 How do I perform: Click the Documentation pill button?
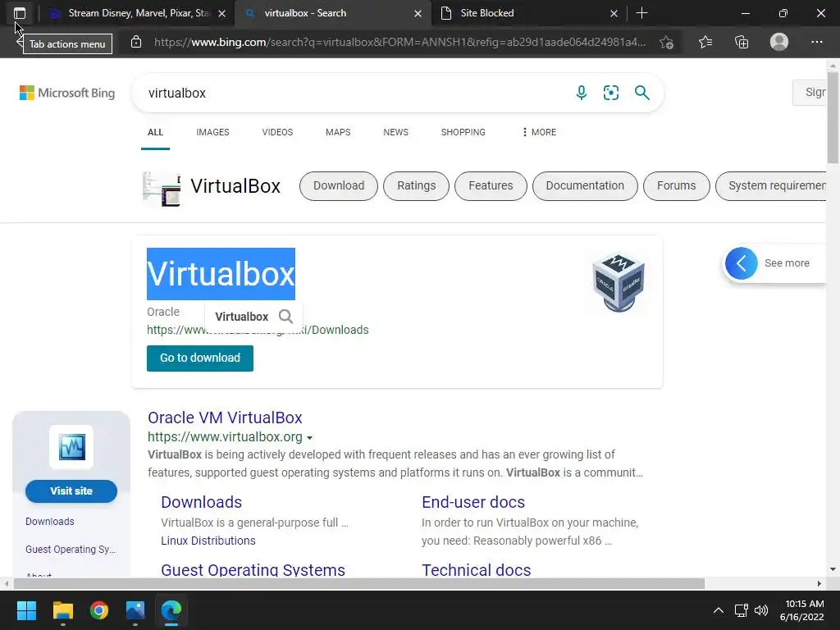(x=585, y=186)
